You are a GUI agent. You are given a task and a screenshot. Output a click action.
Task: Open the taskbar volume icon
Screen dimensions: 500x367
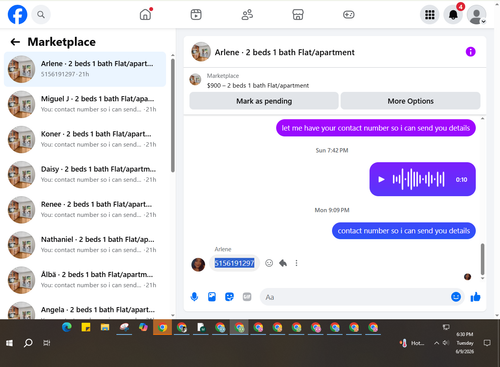pyautogui.click(x=446, y=343)
